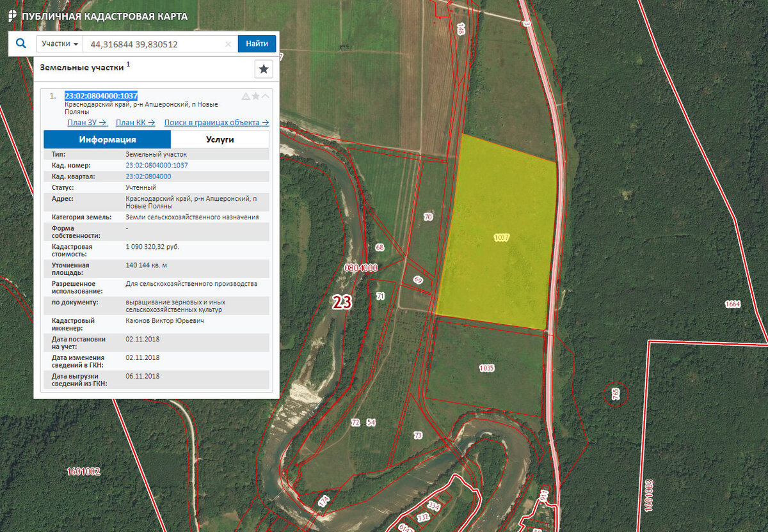Click parcel label 71 on the map
The image size is (768, 532).
(380, 296)
